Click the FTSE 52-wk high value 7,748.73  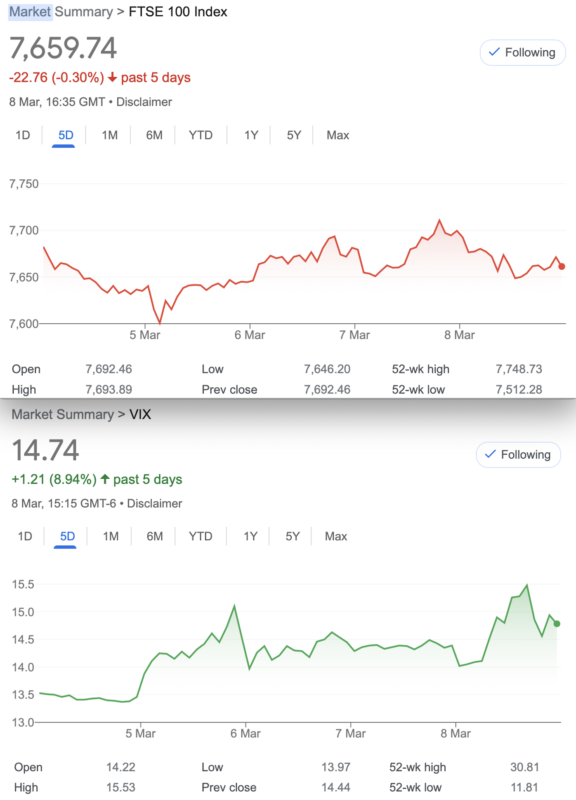click(519, 369)
